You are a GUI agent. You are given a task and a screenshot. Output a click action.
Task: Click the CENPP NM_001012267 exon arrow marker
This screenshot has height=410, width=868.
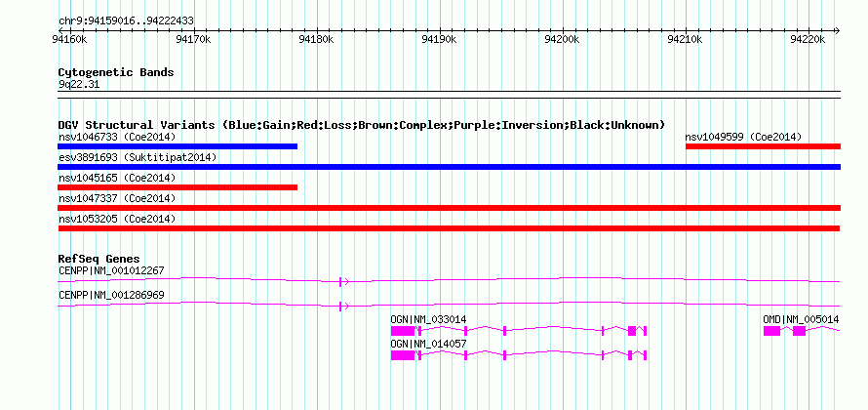coord(343,281)
